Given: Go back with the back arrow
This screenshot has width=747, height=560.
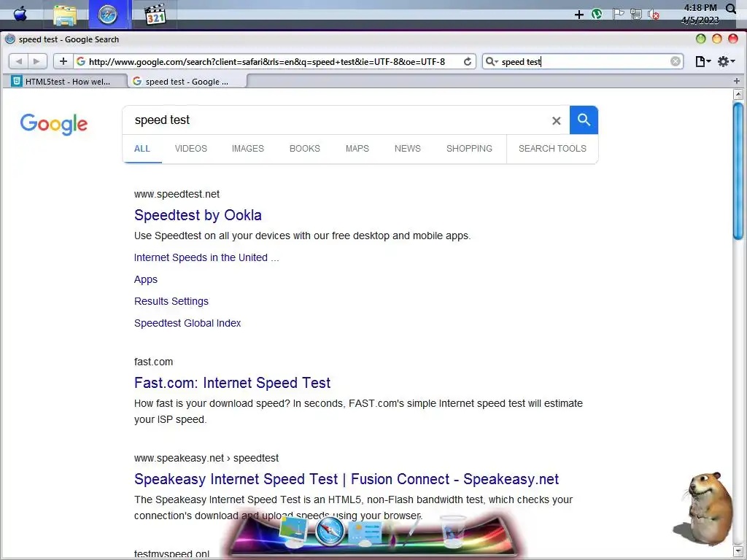Looking at the screenshot, I should [x=18, y=61].
